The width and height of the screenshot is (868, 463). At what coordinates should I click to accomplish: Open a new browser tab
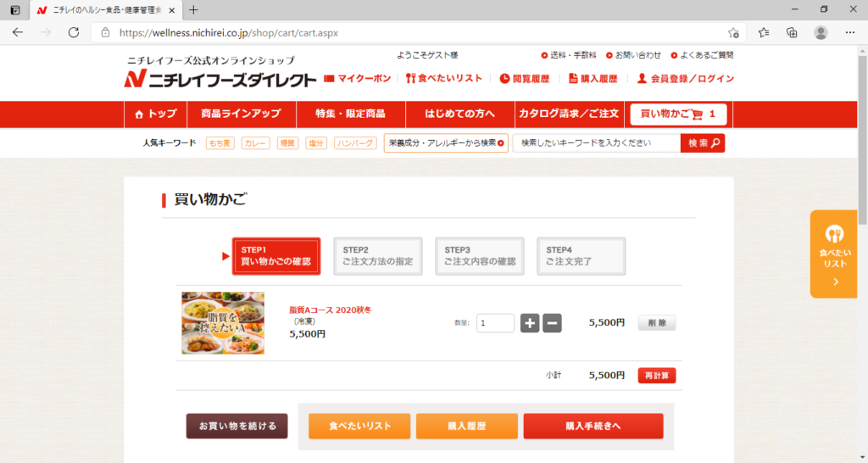(193, 10)
